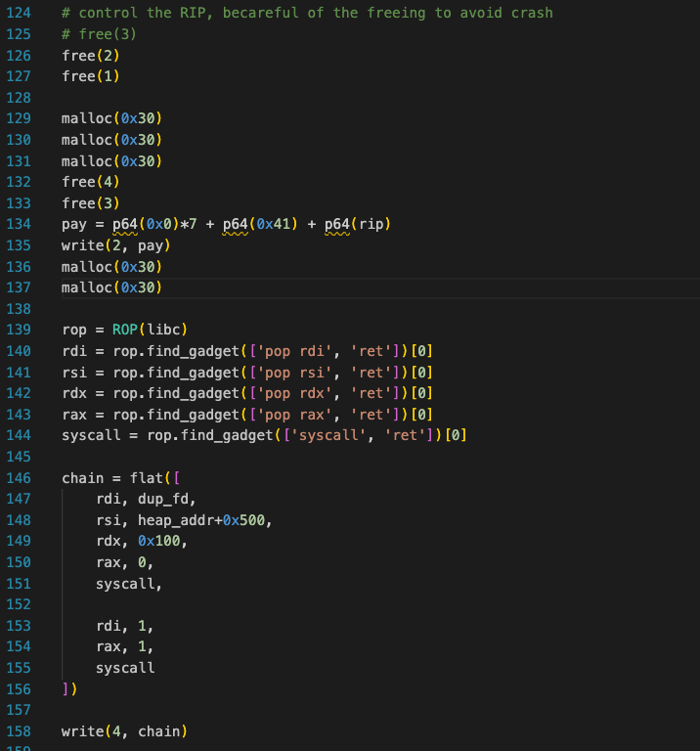Click 'rax, 1,' on line 154

click(124, 647)
